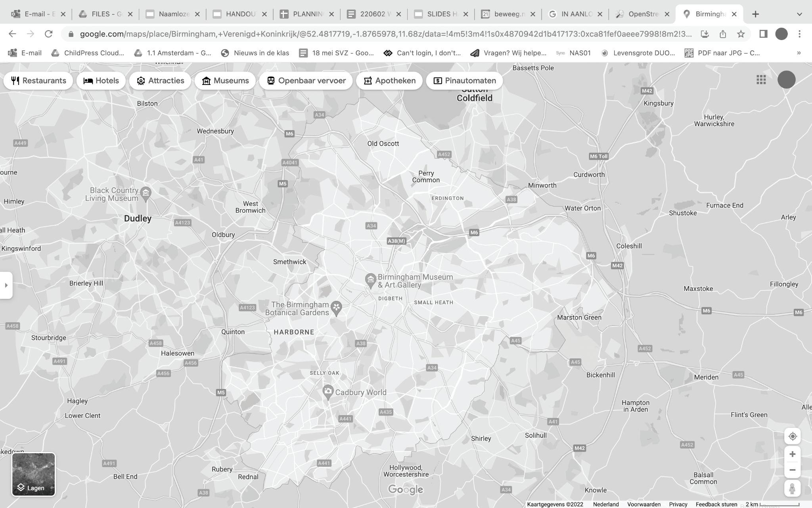Screen dimensions: 812x508
Task: Expand the collapsed side panel arrow
Action: pyautogui.click(x=6, y=285)
